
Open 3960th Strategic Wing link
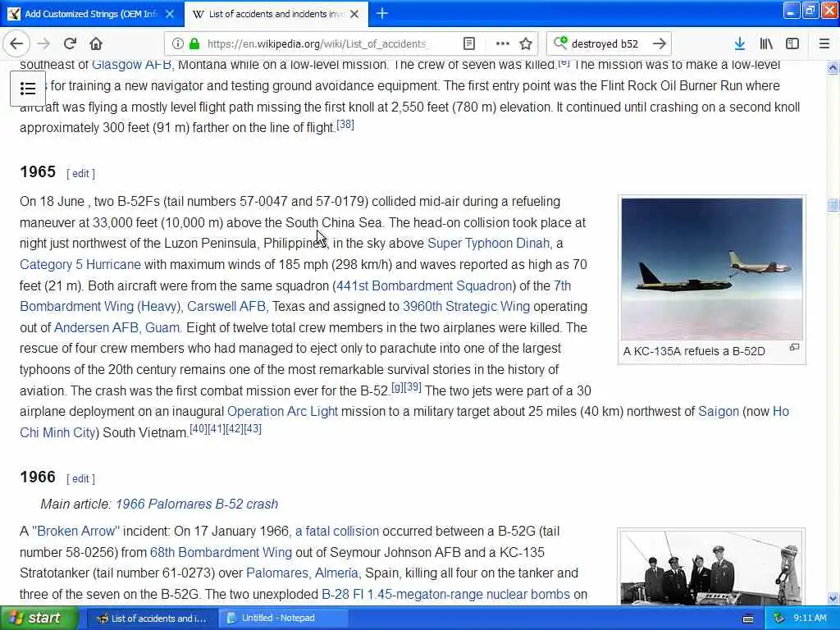click(466, 307)
